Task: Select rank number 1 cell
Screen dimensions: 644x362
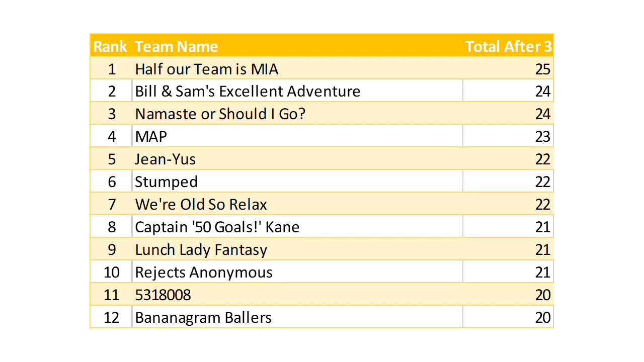Action: (x=111, y=69)
